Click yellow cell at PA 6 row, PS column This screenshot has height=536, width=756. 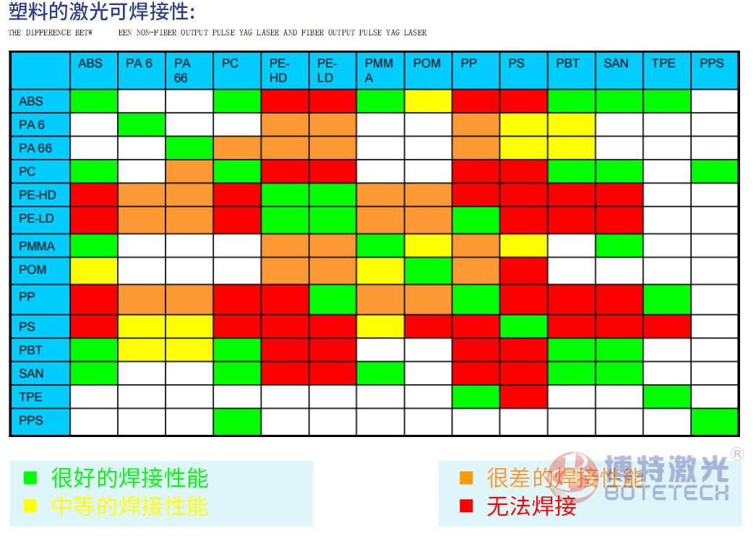(x=523, y=125)
